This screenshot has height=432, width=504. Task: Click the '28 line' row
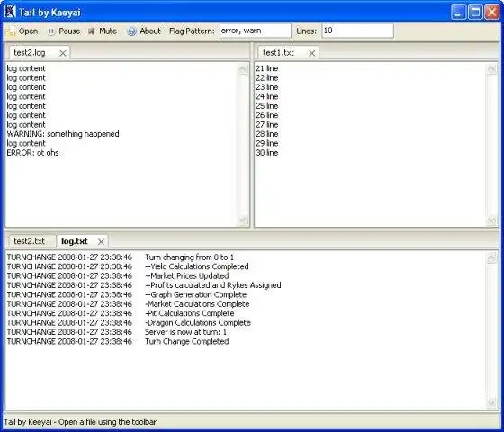point(267,134)
